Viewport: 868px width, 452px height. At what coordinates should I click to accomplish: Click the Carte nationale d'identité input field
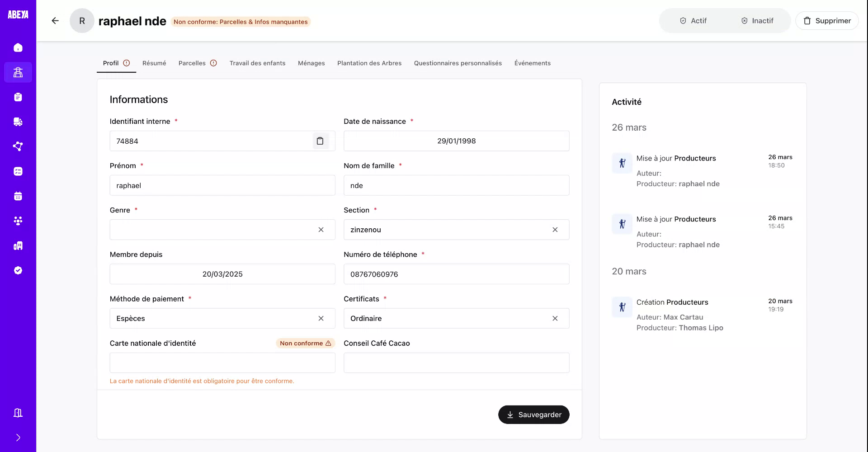[222, 363]
